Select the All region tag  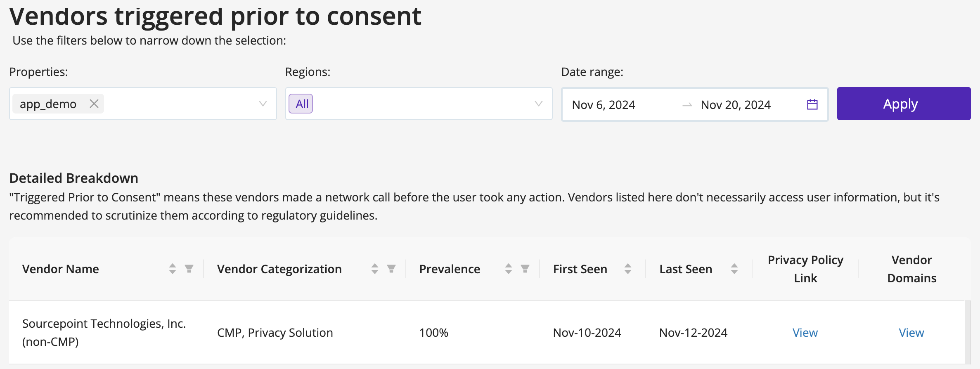[x=301, y=104]
